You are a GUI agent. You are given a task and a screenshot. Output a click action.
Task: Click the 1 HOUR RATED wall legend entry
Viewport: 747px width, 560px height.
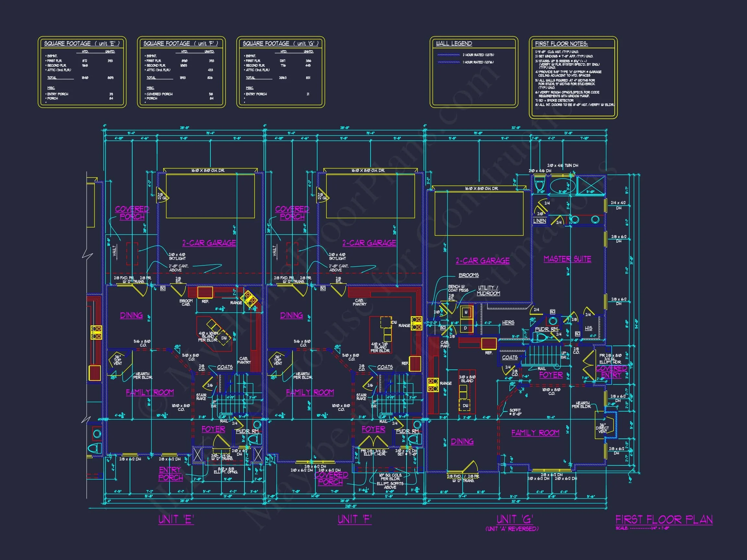tap(478, 62)
